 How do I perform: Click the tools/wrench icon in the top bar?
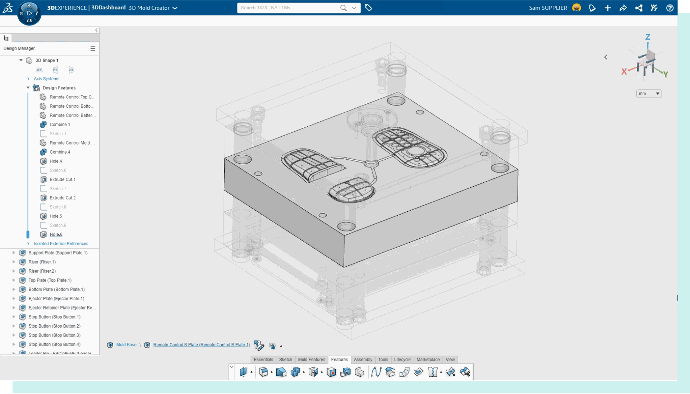coord(654,7)
